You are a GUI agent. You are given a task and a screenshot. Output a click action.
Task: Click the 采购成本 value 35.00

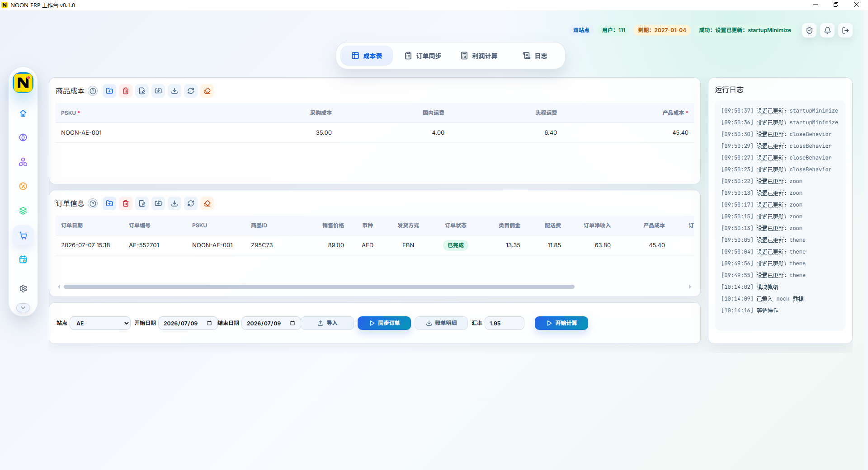[324, 132]
